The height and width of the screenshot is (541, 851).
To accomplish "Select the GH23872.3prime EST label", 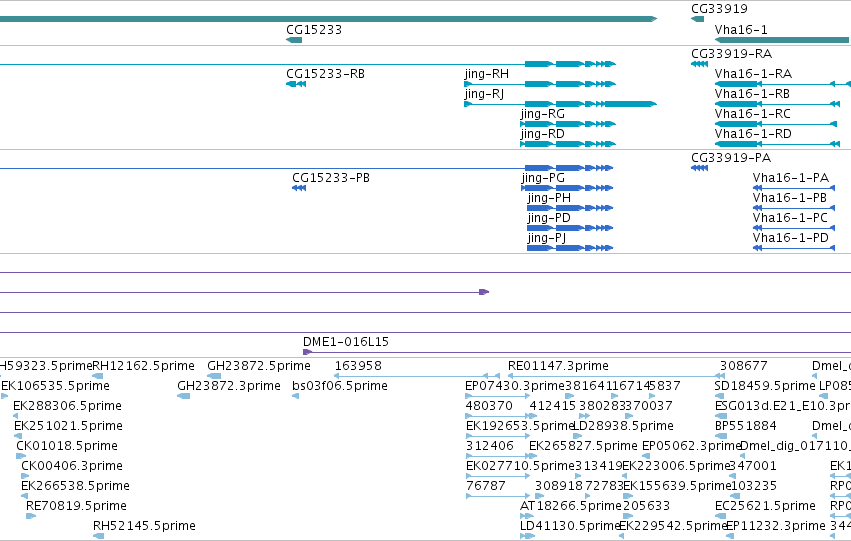I will pos(229,386).
